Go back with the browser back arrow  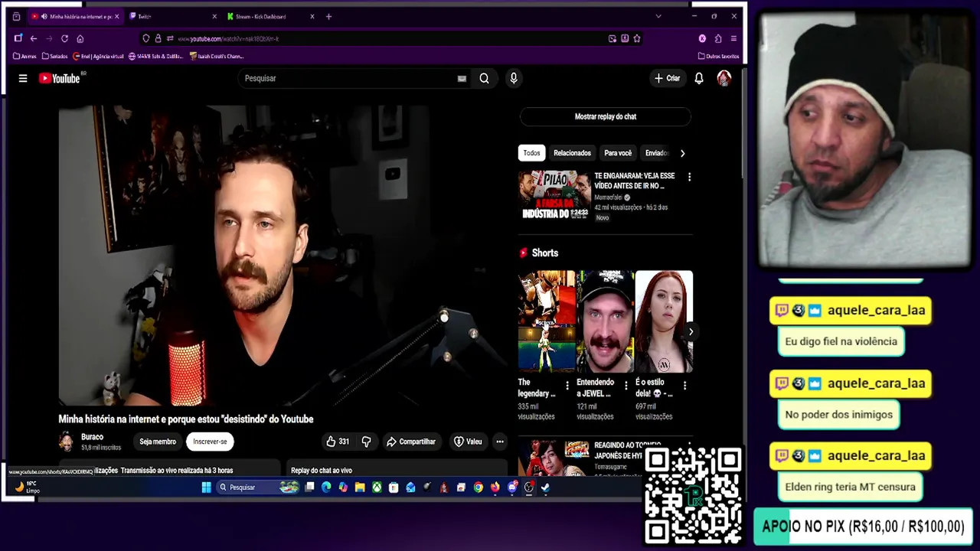[x=34, y=38]
